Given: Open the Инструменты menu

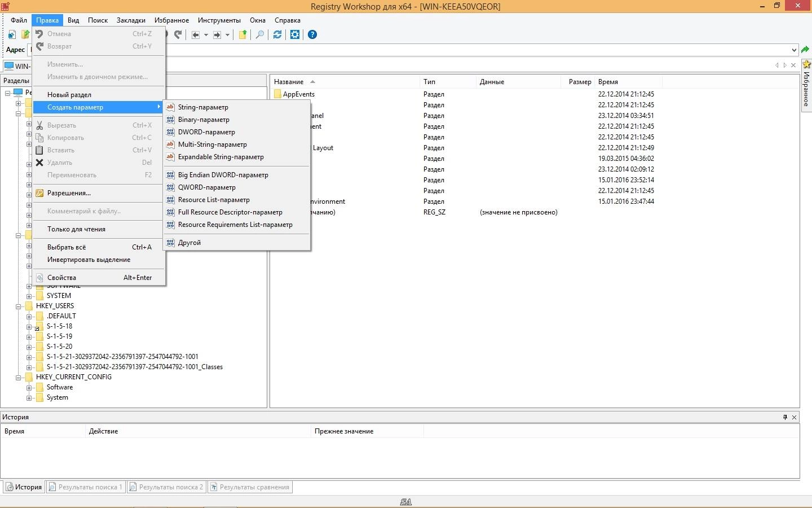Looking at the screenshot, I should [219, 20].
